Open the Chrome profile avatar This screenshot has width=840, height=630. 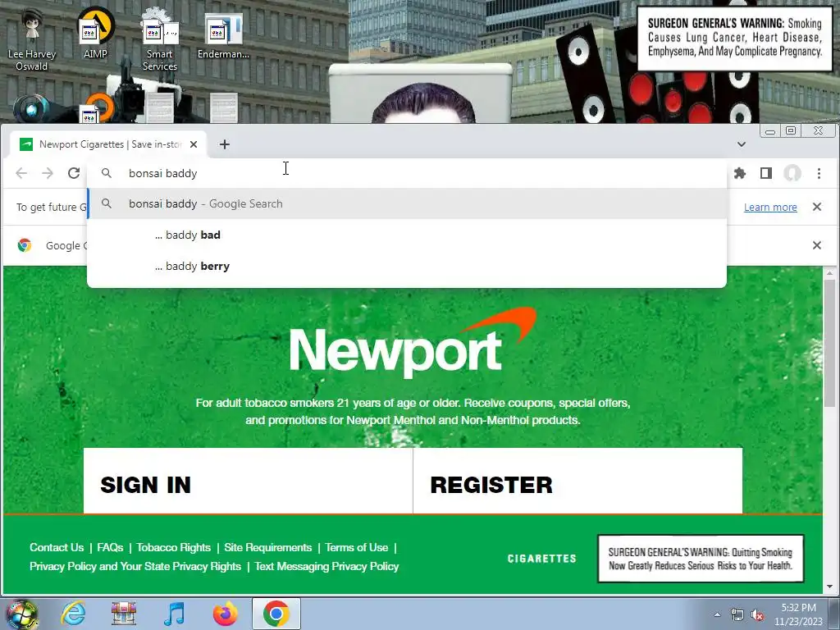click(x=792, y=173)
